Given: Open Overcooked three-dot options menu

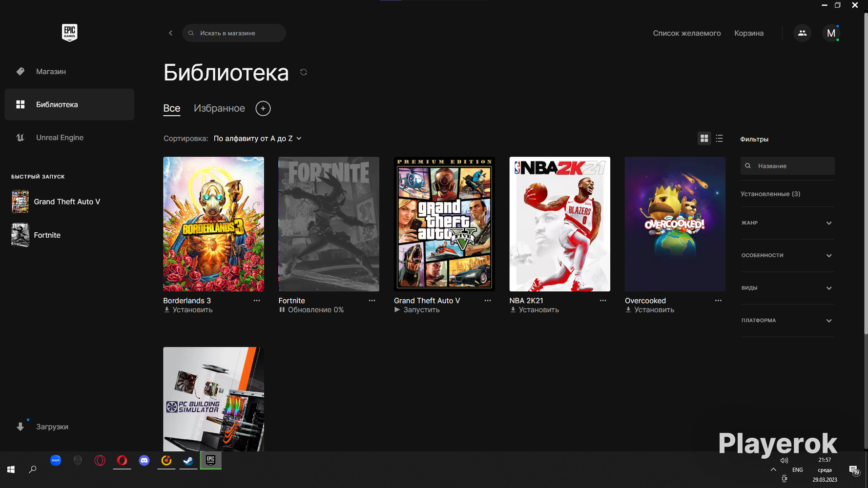Looking at the screenshot, I should pos(718,301).
